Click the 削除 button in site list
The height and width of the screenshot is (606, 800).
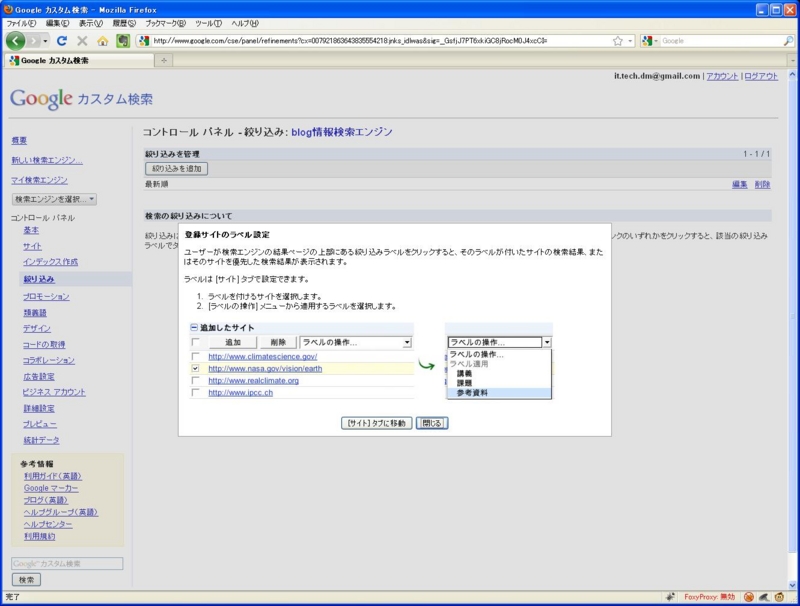coord(278,342)
